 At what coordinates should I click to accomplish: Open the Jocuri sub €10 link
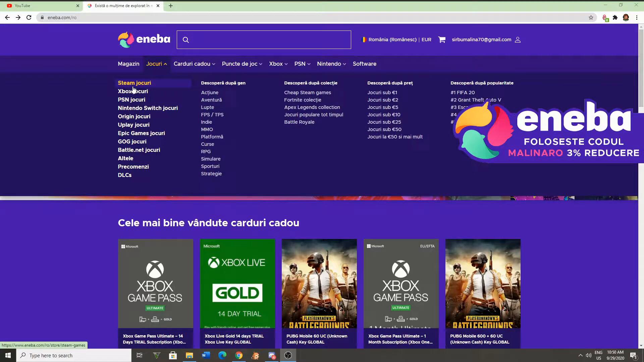[384, 115]
